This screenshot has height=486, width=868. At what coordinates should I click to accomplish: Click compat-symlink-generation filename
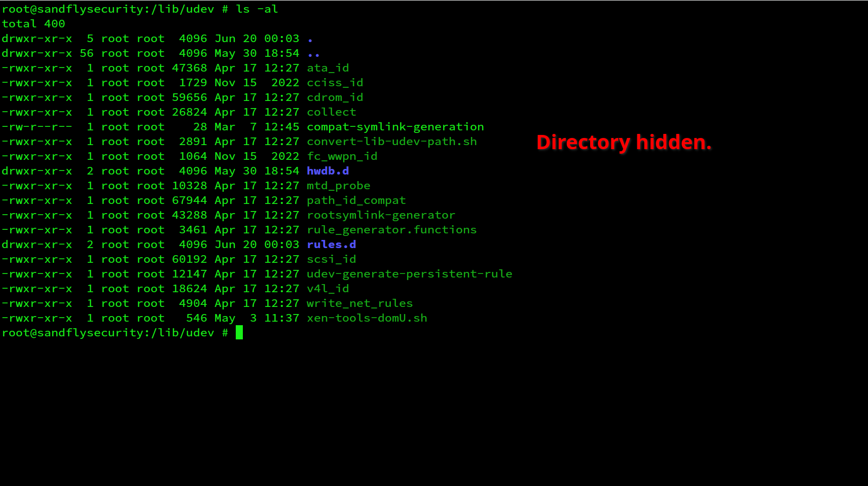[395, 127]
